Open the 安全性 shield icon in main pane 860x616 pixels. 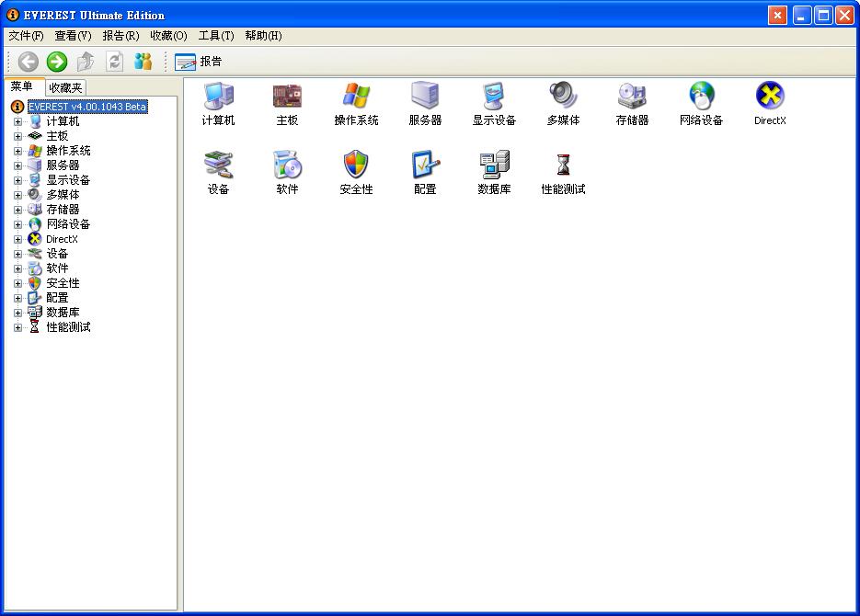point(356,164)
